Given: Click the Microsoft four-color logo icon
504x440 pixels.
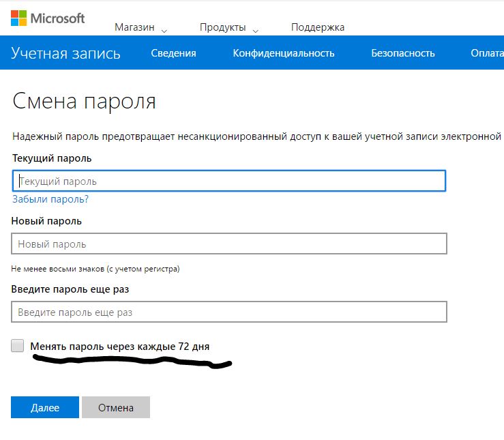Looking at the screenshot, I should (18, 18).
